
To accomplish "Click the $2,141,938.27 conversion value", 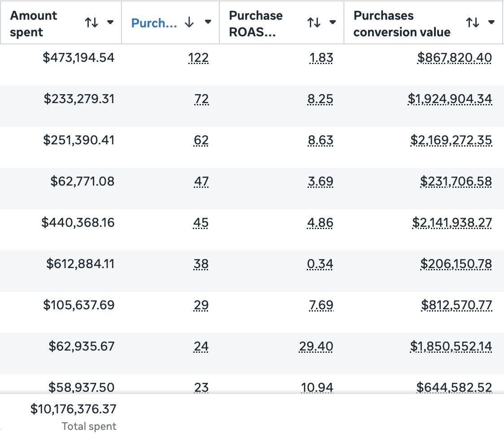I will [x=452, y=223].
